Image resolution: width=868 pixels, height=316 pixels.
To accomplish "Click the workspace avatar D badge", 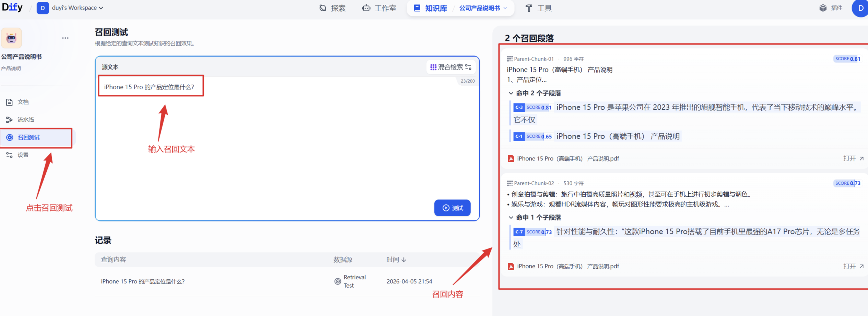I will click(43, 8).
